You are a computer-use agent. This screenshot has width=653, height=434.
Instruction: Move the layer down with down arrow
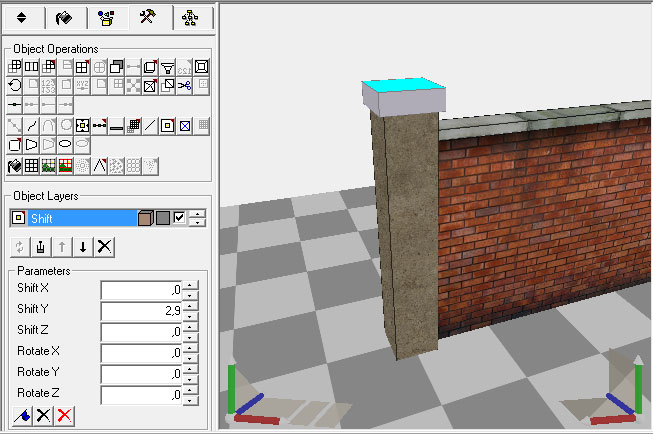tap(83, 246)
